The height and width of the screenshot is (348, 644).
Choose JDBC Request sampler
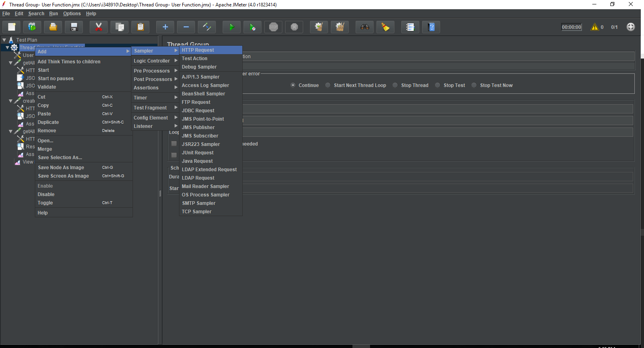211,111
